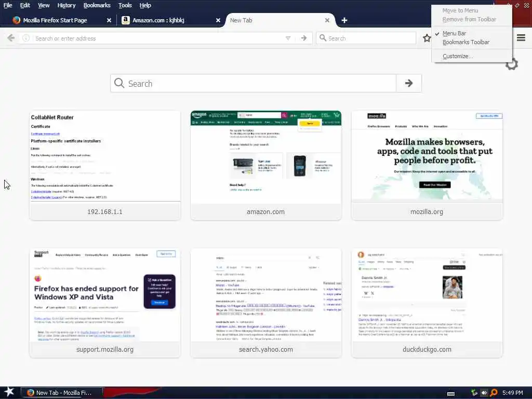This screenshot has width=532, height=399.
Task: Click the site info icon in address bar
Action: 26,38
